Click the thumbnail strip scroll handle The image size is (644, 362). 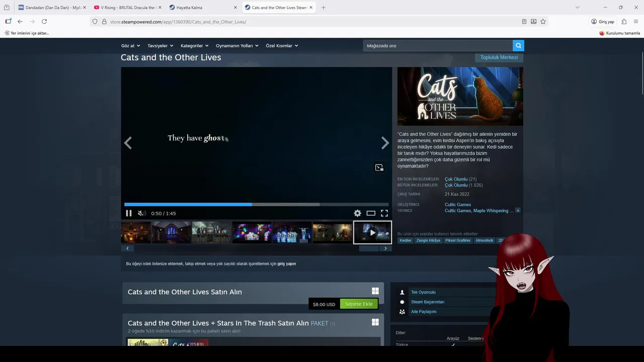click(x=369, y=248)
